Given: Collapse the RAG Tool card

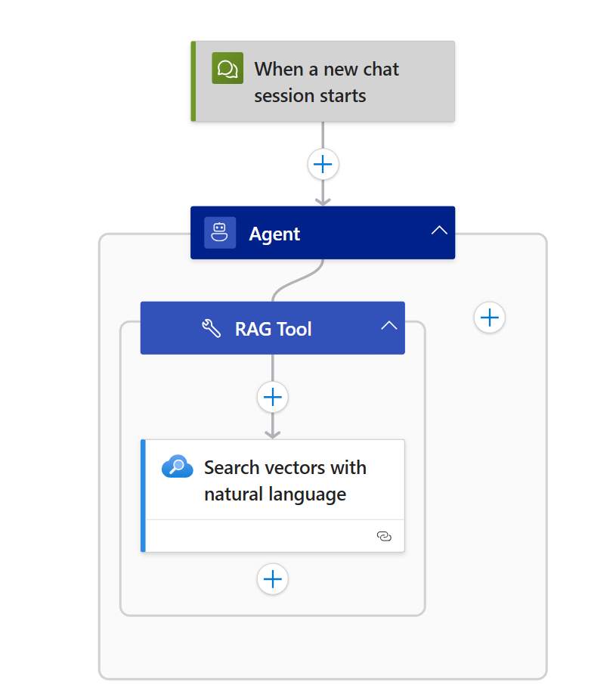Looking at the screenshot, I should pyautogui.click(x=388, y=327).
